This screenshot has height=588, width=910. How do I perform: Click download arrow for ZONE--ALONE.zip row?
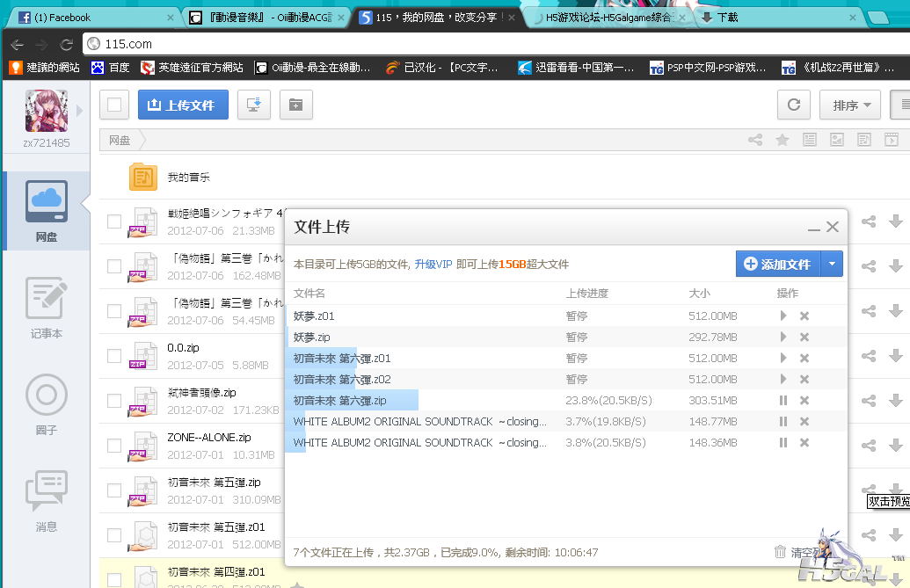895,445
